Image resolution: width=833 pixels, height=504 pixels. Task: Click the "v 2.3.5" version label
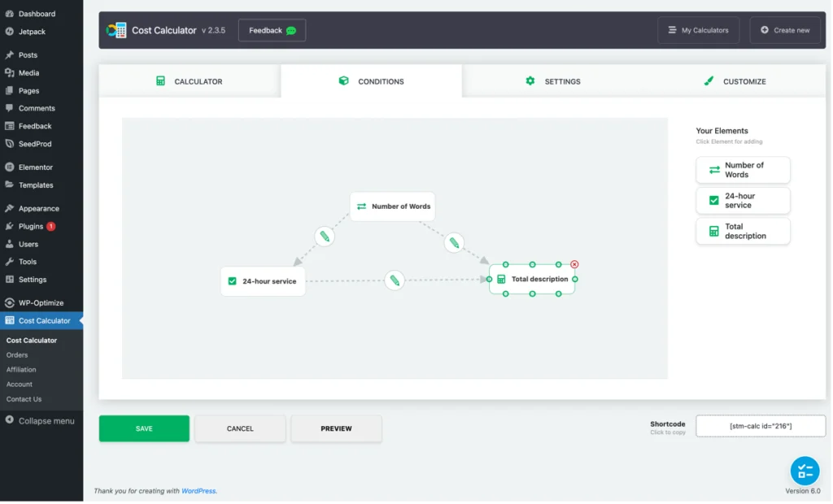click(x=214, y=30)
